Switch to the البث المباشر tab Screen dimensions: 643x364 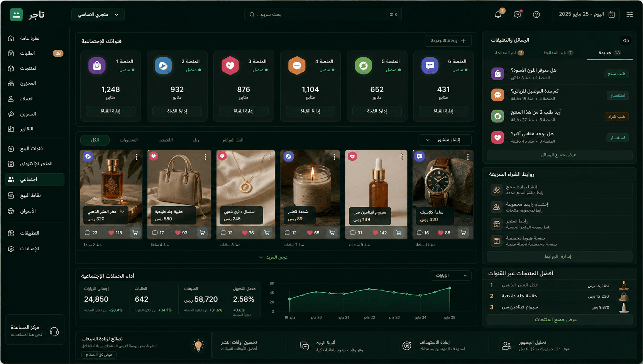click(233, 140)
